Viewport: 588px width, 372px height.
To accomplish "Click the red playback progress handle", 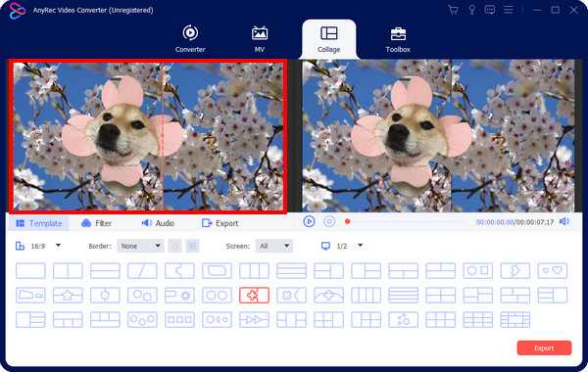I will coord(347,221).
